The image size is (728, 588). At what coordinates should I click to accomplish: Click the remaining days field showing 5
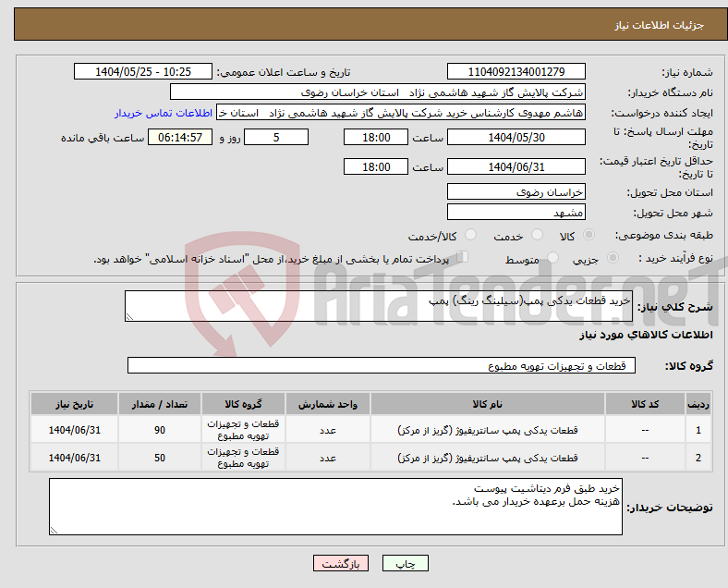pyautogui.click(x=276, y=137)
